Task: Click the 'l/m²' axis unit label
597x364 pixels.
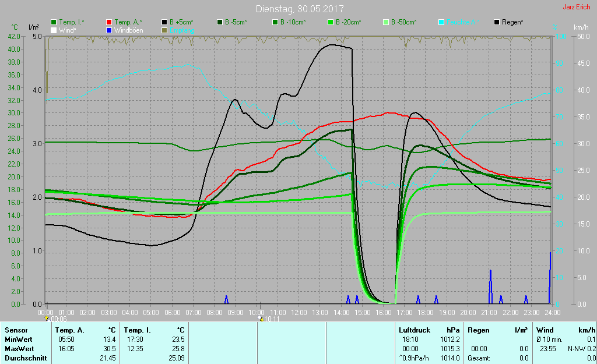Action: point(34,27)
